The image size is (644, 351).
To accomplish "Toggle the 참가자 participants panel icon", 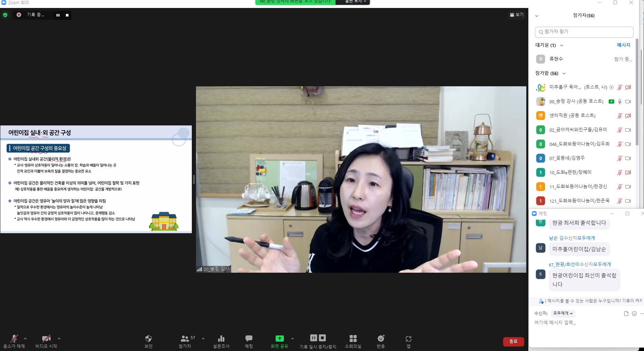I will point(185,339).
